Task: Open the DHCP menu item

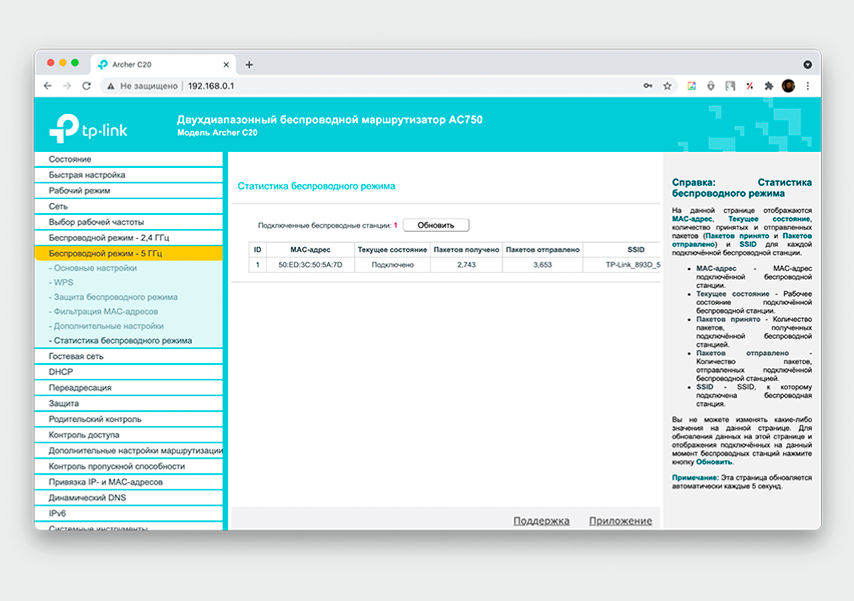Action: point(129,372)
